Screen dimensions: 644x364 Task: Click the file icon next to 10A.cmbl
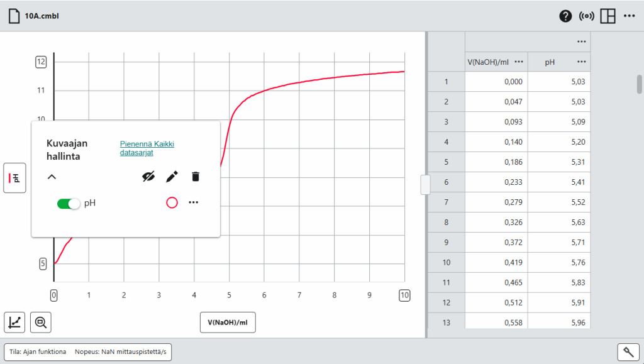click(14, 16)
